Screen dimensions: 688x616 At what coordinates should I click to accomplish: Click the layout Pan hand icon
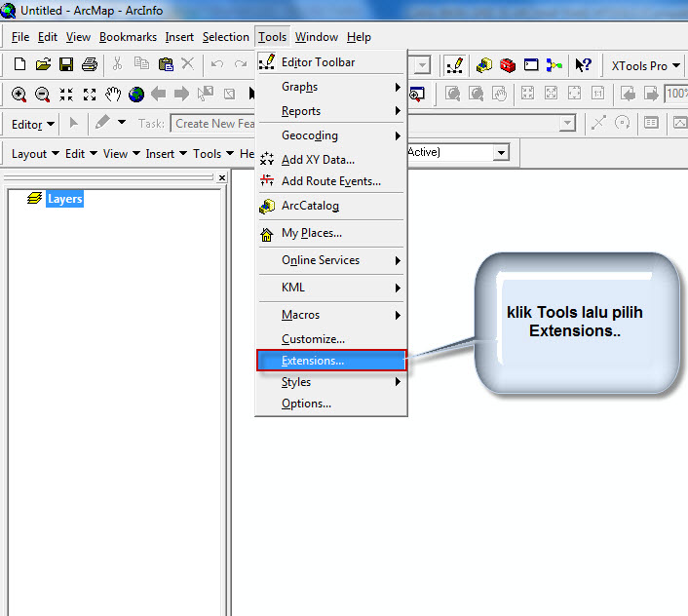pos(499,94)
